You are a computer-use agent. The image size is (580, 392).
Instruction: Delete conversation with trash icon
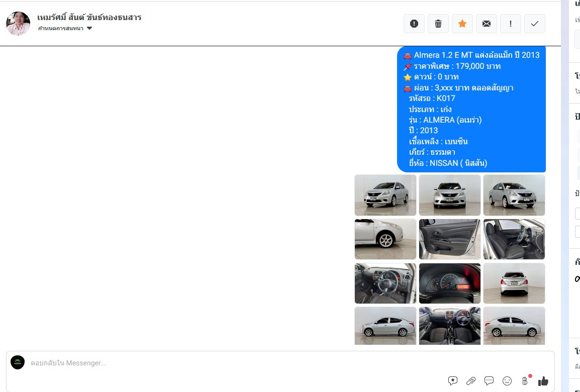(438, 24)
